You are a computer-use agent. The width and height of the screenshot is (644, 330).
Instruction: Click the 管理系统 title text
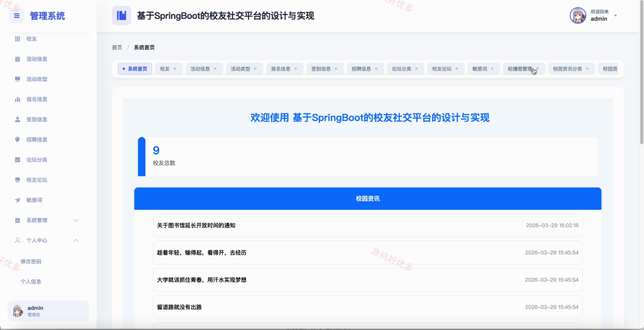47,16
